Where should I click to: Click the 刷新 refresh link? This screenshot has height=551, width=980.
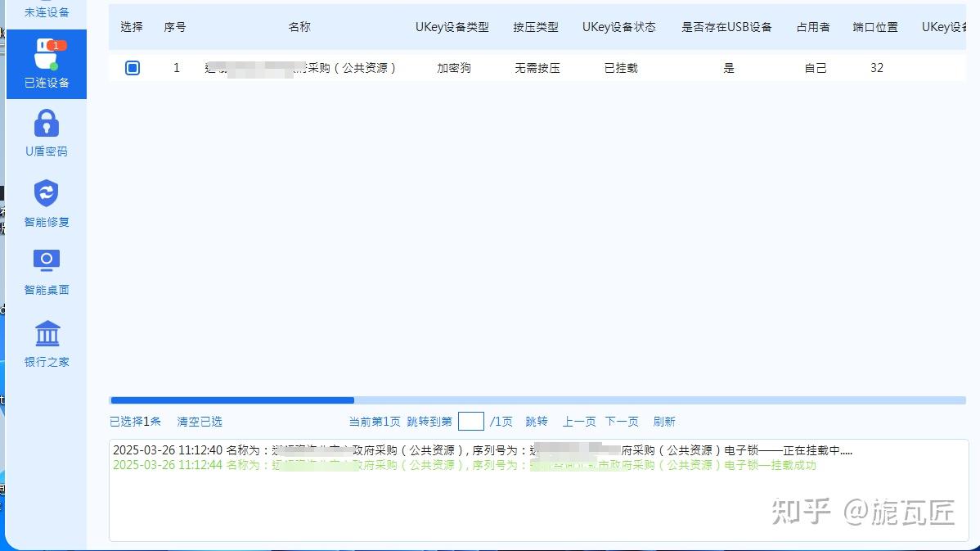point(664,422)
